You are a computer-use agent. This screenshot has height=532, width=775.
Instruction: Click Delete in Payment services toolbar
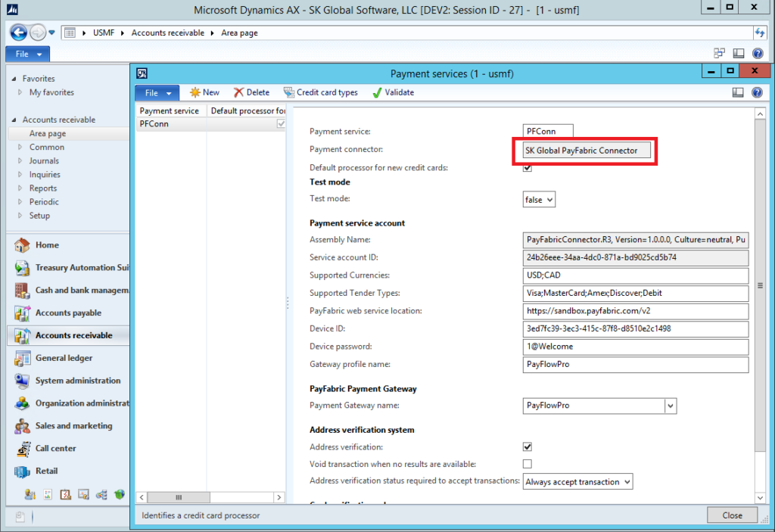click(251, 92)
